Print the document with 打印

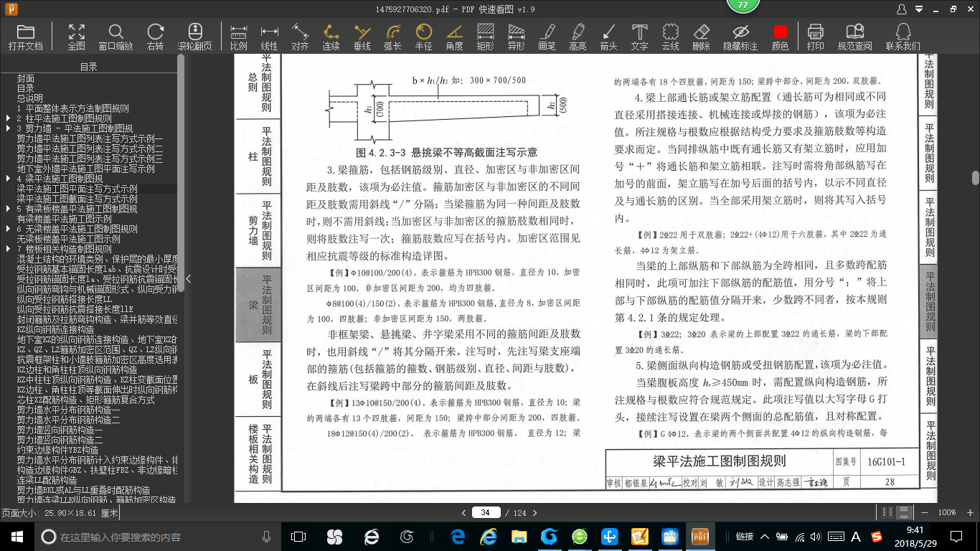[815, 37]
